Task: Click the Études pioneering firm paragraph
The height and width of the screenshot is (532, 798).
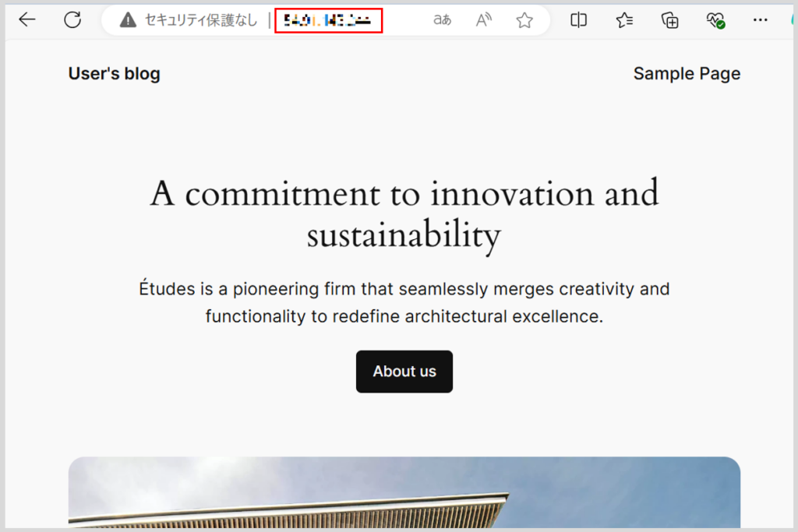Action: 404,302
